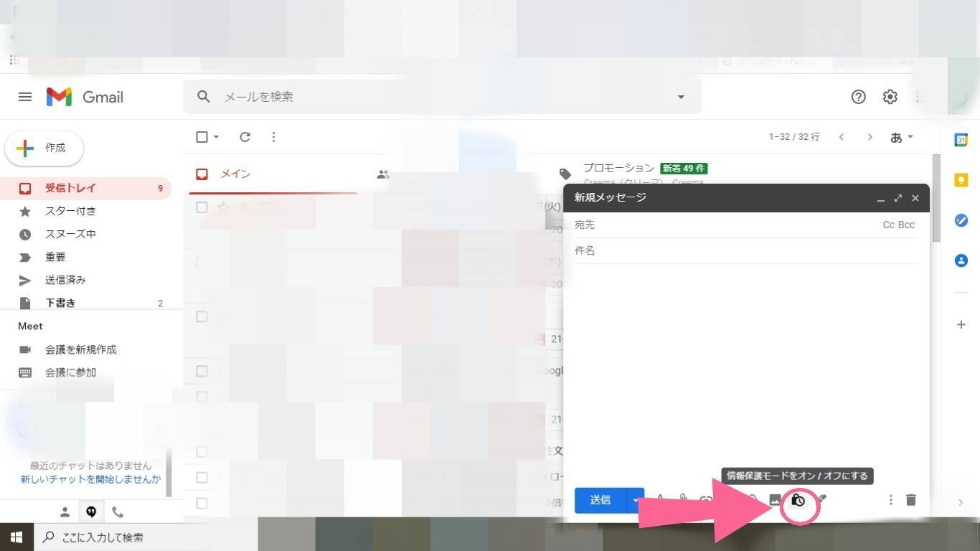Viewport: 980px width, 551px height.
Task: Switch to メイン inbox tab
Action: coord(273,174)
